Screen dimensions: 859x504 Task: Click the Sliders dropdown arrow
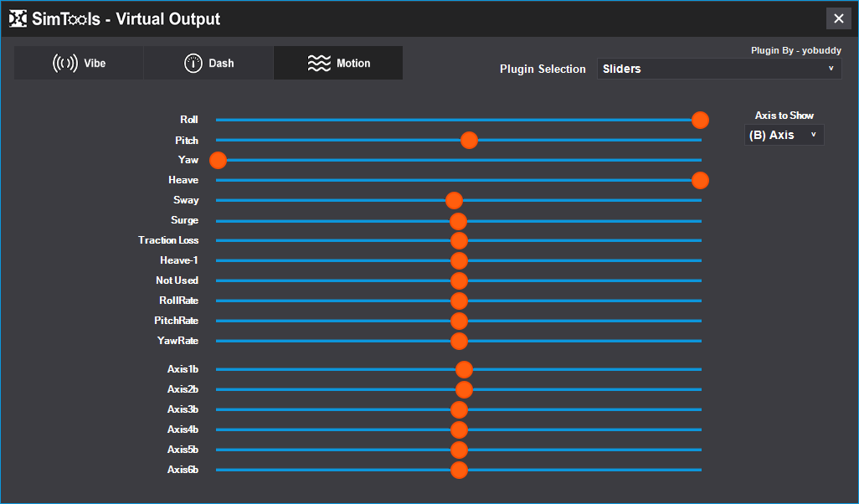[831, 69]
